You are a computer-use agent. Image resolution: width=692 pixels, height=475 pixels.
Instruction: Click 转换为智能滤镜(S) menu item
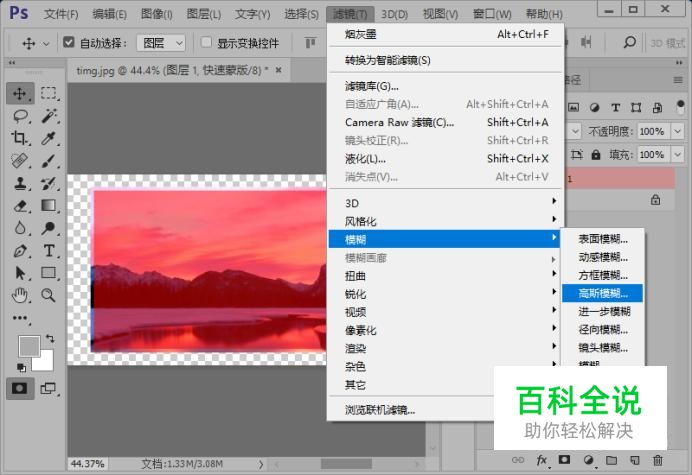click(x=446, y=60)
